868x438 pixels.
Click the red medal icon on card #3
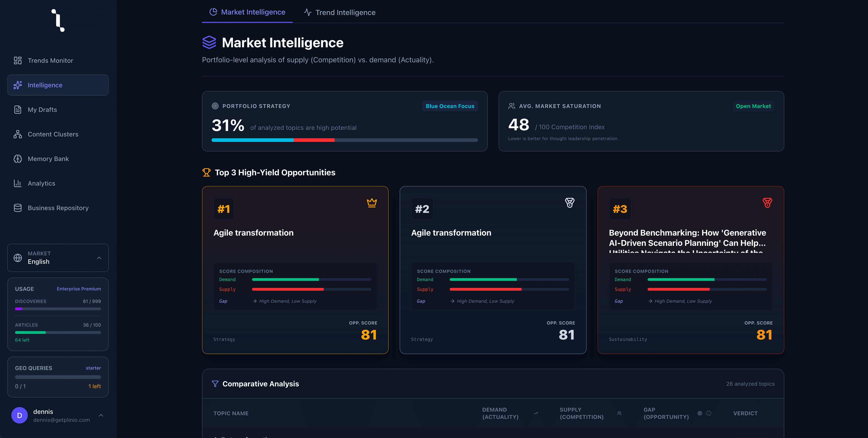point(767,203)
